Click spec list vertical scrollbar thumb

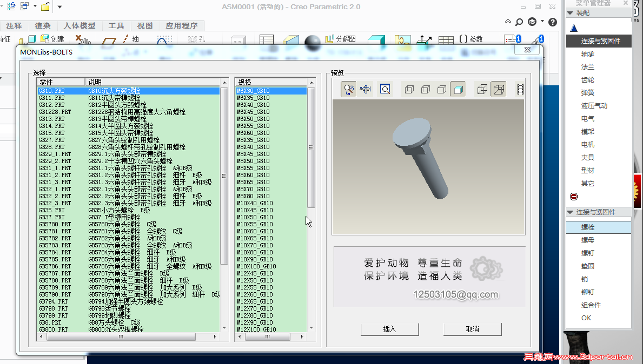coord(311,147)
